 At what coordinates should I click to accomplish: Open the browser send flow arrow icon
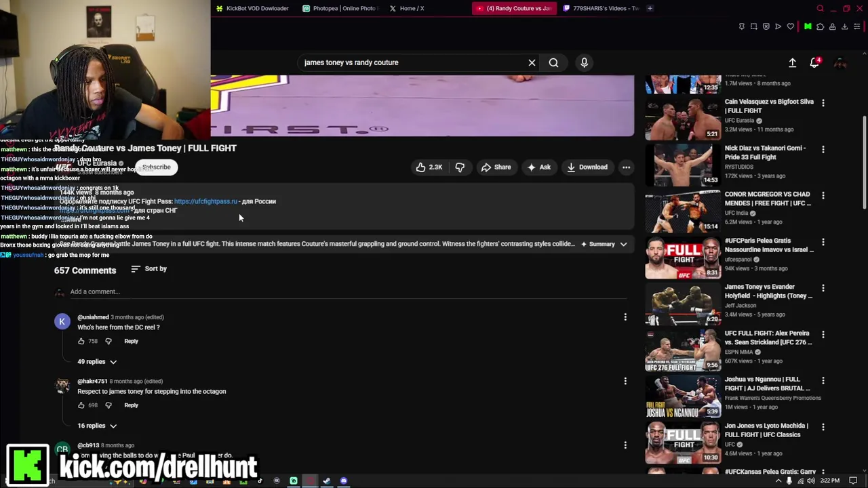click(x=778, y=26)
